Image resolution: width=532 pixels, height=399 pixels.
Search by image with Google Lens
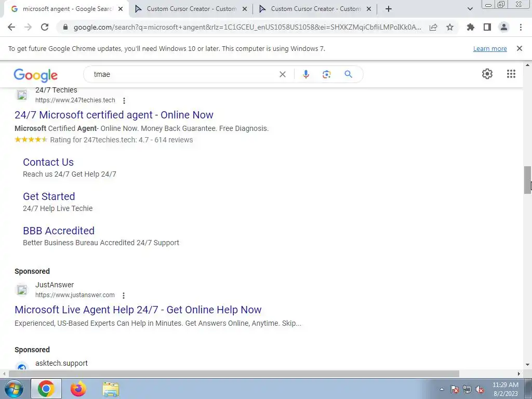(x=326, y=74)
